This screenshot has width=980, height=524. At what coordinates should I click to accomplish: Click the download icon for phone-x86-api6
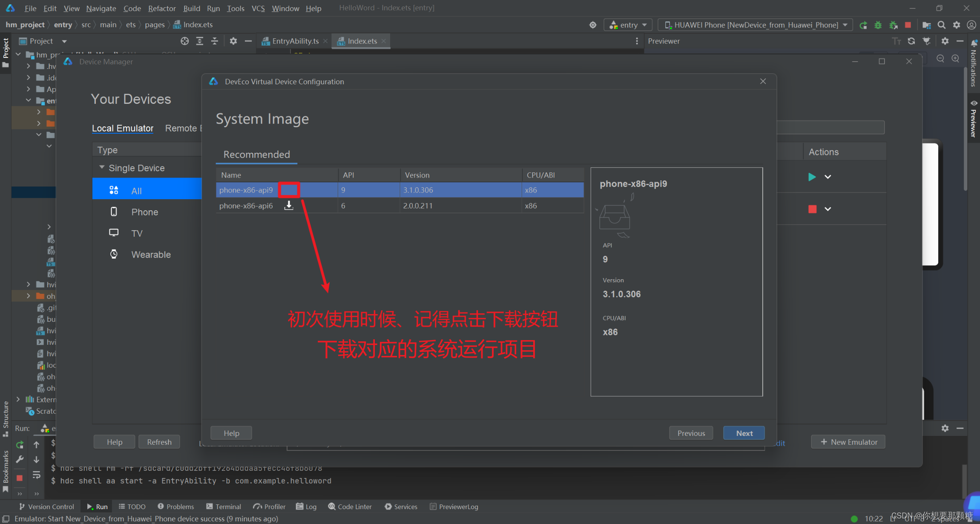[x=289, y=206]
